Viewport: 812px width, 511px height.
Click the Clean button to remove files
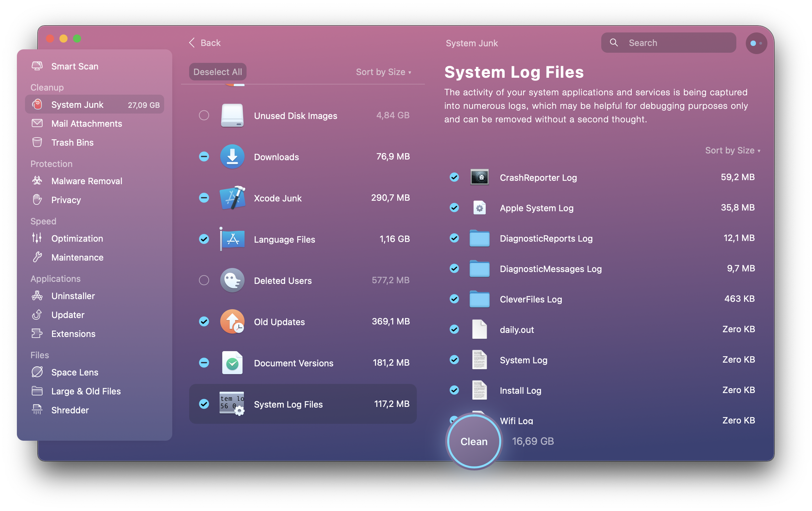(x=474, y=441)
